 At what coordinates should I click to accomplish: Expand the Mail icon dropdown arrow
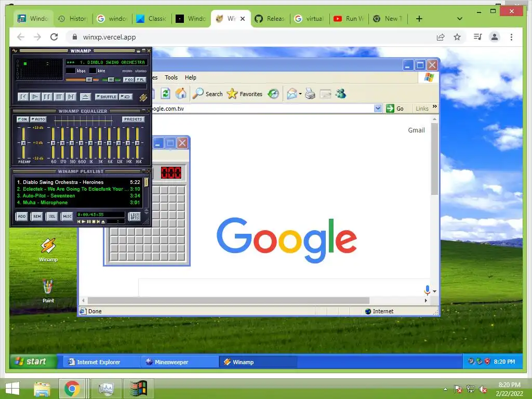tap(300, 94)
